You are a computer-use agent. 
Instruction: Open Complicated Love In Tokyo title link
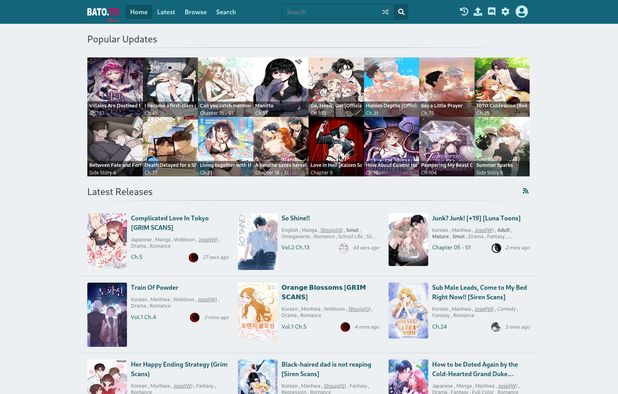(170, 223)
